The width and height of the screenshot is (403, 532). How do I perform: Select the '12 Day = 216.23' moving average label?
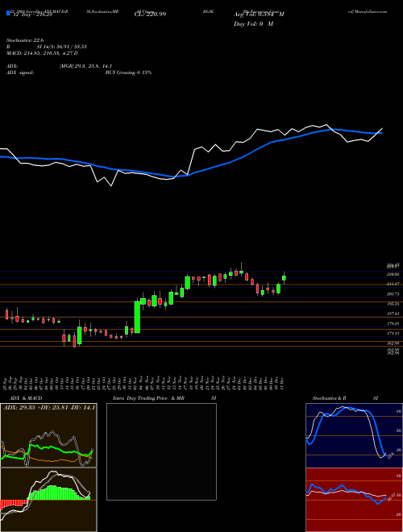(31, 15)
